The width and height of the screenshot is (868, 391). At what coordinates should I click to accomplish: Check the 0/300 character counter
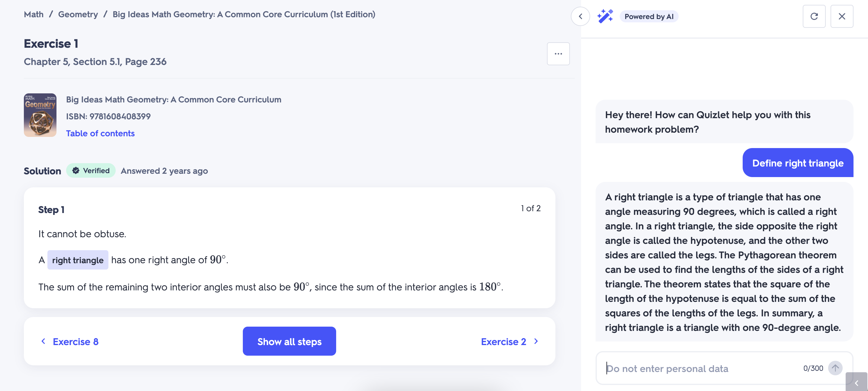coord(812,368)
